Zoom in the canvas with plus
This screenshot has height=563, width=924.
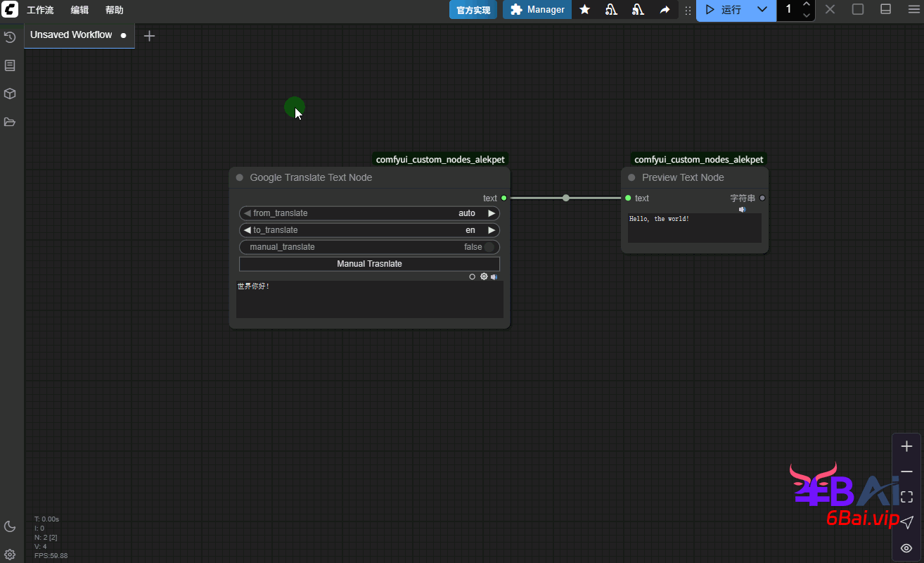pos(907,446)
